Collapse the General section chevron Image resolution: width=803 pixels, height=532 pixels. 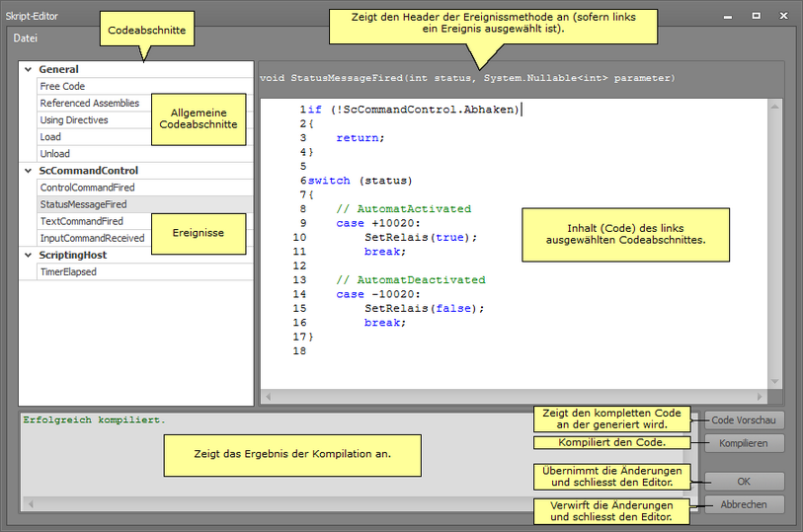point(29,69)
